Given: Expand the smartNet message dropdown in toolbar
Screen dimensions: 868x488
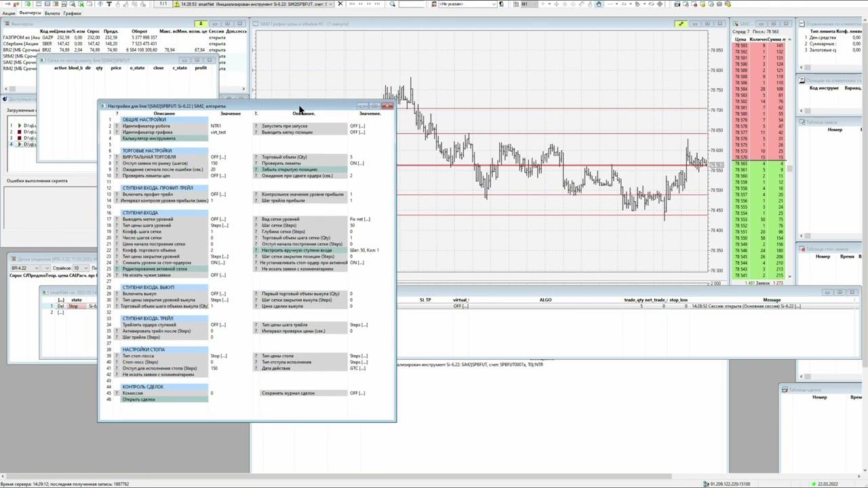Looking at the screenshot, I should click(x=331, y=4).
